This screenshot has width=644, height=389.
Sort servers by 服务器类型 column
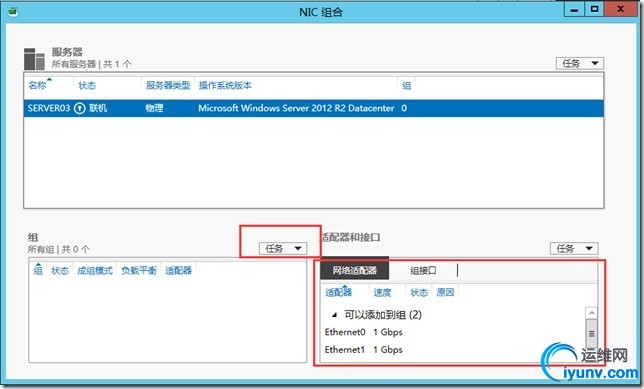(x=168, y=85)
